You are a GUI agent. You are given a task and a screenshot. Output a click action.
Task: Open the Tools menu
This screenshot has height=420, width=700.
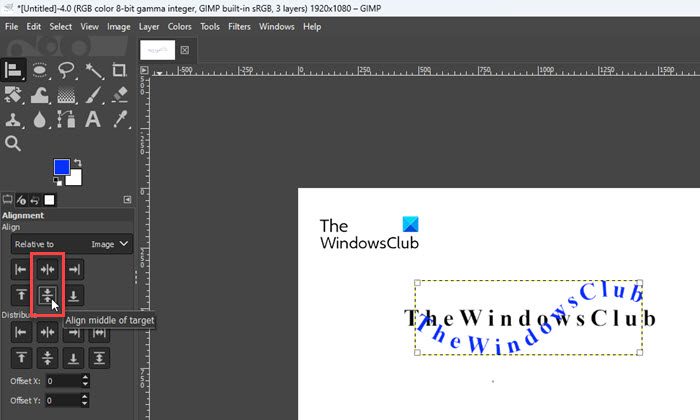pyautogui.click(x=210, y=26)
